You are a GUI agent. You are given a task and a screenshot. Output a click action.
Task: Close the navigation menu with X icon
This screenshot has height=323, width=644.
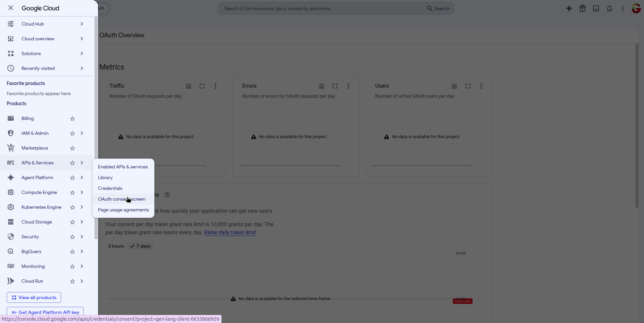point(11,8)
